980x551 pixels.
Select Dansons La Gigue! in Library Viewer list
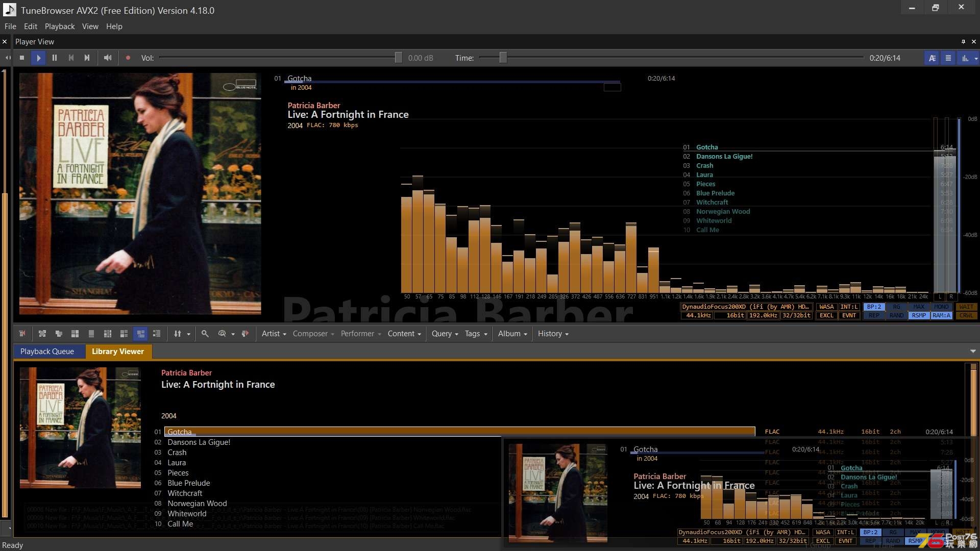(x=199, y=442)
